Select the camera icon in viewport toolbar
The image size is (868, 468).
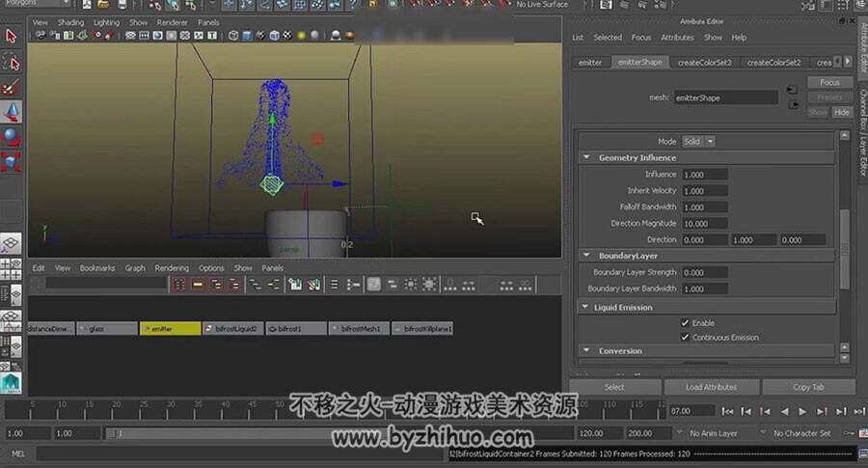pyautogui.click(x=41, y=36)
